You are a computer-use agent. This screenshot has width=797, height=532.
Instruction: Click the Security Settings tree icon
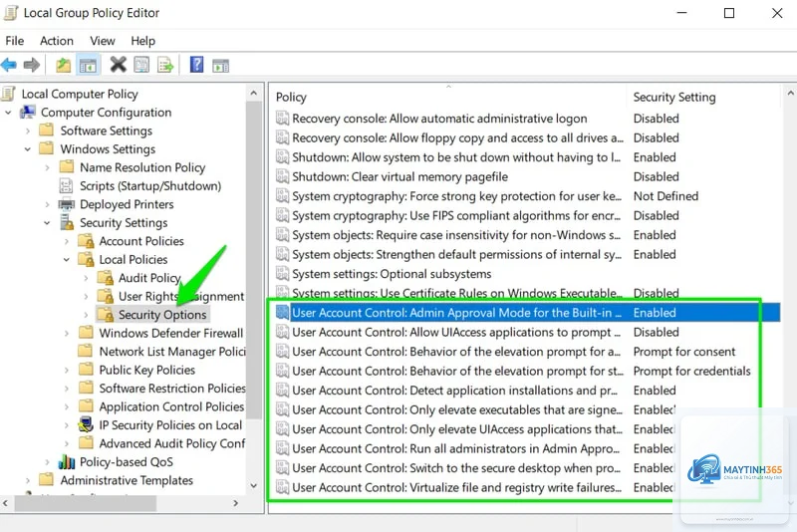click(67, 222)
